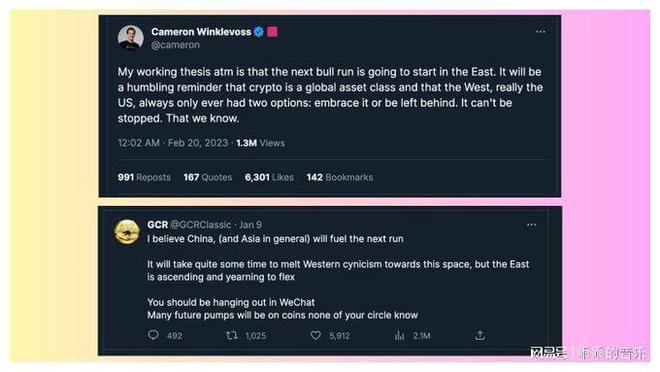Click the repost icon with 1,025
660x372 pixels.
[232, 335]
